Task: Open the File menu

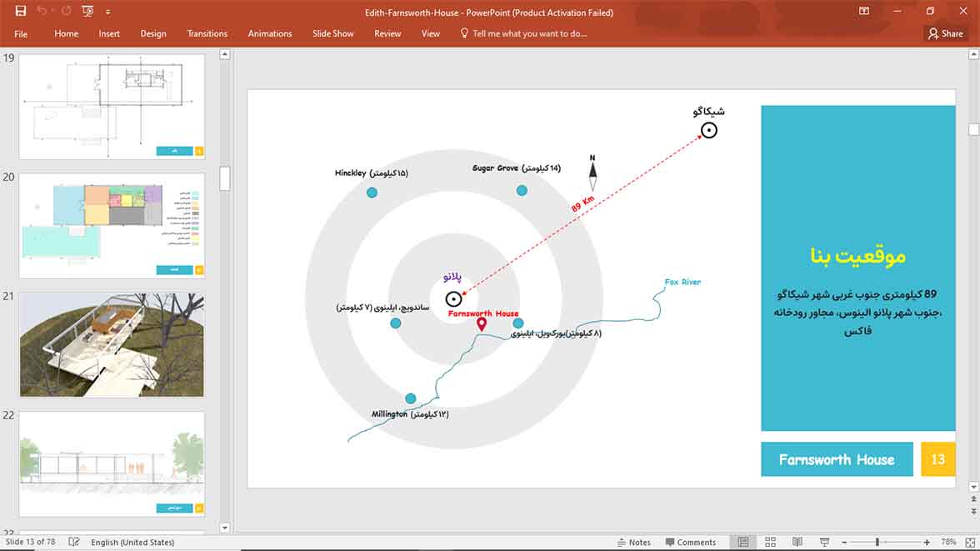Action: pyautogui.click(x=21, y=34)
